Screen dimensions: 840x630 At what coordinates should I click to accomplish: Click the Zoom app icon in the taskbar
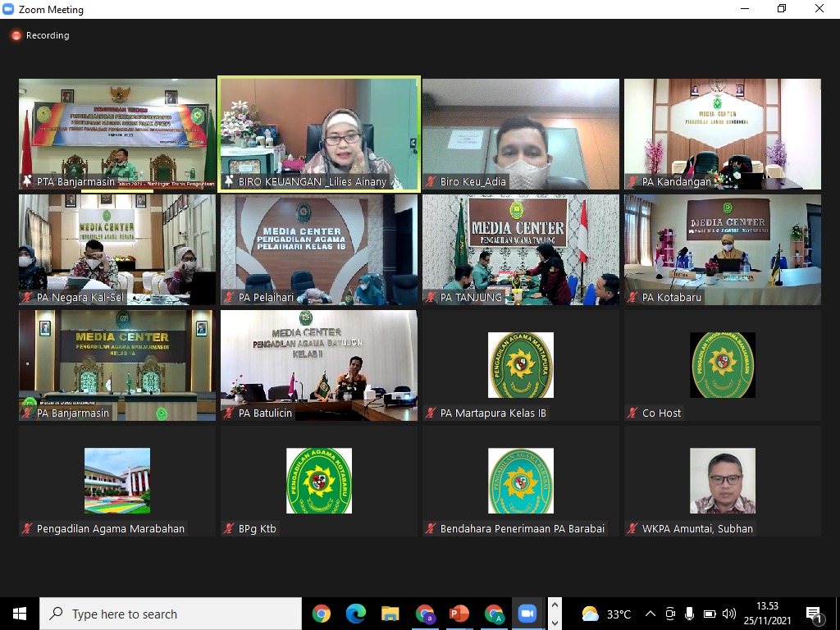click(x=527, y=614)
